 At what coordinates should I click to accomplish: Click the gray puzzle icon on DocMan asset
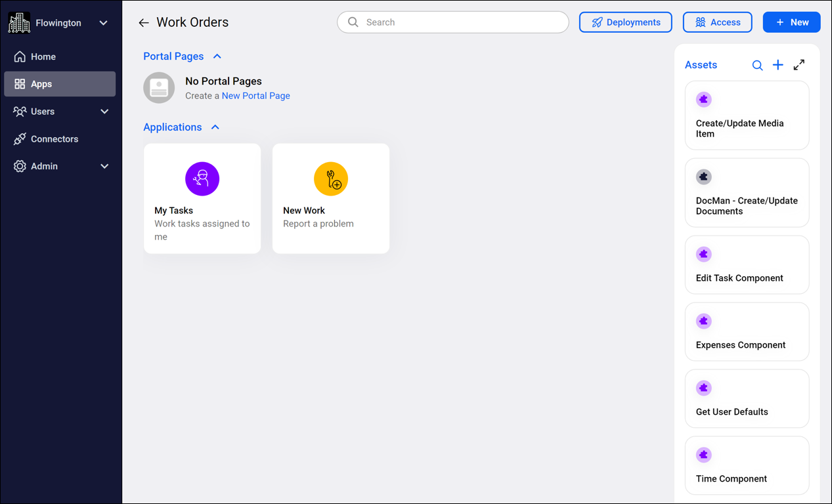point(704,177)
